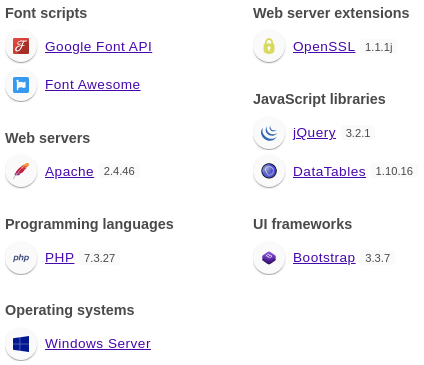Image resolution: width=424 pixels, height=365 pixels.
Task: Follow the Apache link
Action: 69,172
